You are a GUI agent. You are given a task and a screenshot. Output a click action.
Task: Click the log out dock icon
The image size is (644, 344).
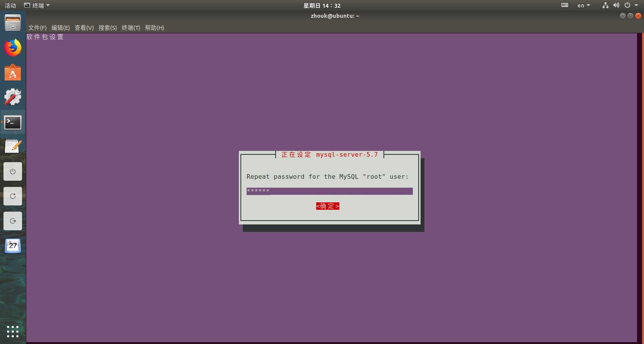pos(13,221)
